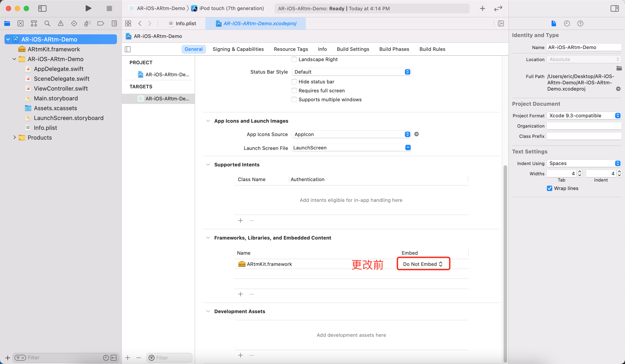
Task: Open the Project Format dropdown
Action: (584, 116)
